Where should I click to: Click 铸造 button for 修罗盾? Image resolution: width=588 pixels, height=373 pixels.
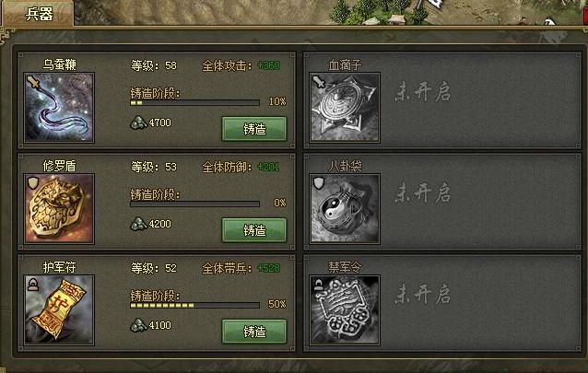[x=254, y=230]
